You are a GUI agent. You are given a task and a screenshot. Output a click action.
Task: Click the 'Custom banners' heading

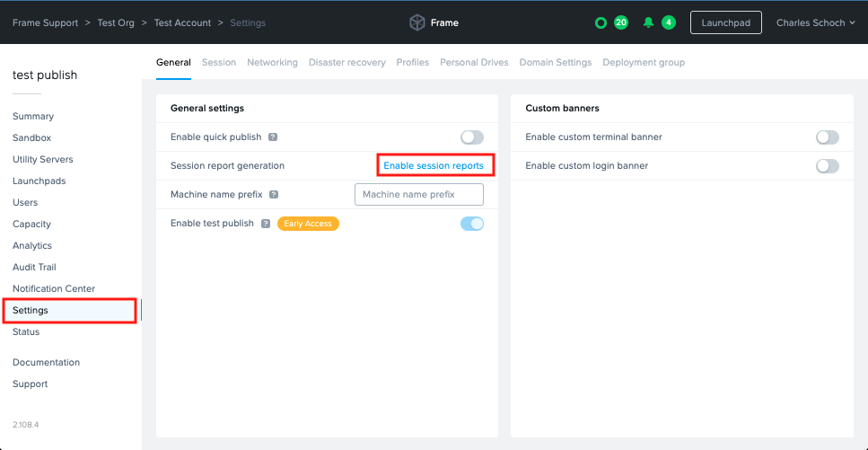click(563, 109)
